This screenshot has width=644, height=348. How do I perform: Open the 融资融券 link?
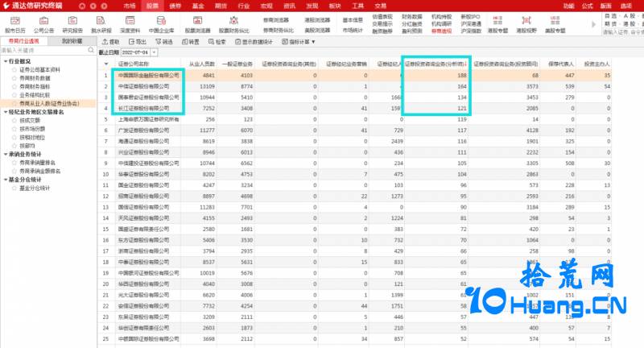coord(382,31)
